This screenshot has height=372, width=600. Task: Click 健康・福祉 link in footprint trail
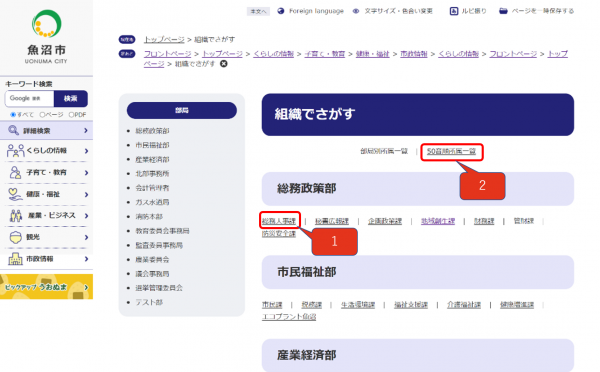pyautogui.click(x=372, y=54)
